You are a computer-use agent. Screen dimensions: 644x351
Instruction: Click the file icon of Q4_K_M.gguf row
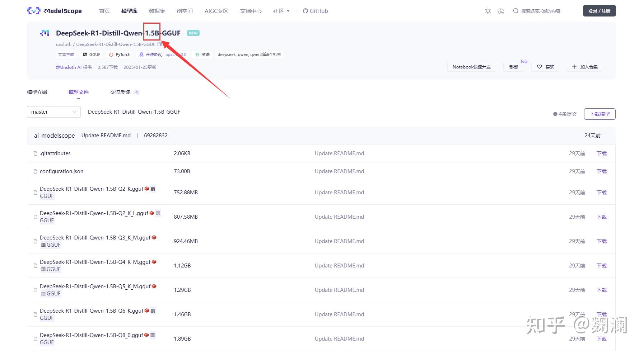tap(36, 266)
